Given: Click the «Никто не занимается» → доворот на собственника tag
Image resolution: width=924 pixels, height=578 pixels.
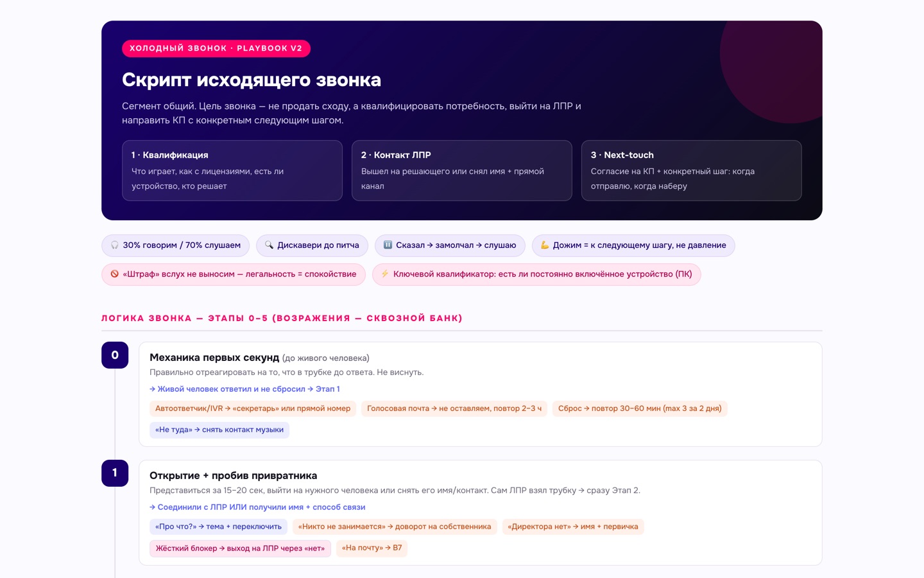Looking at the screenshot, I should coord(395,527).
